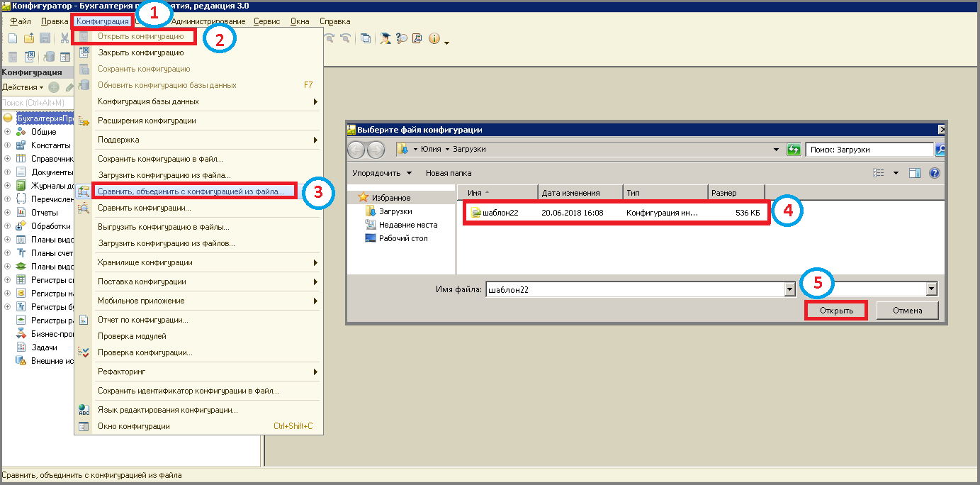Click the green refresh icon in file dialog

pyautogui.click(x=794, y=150)
